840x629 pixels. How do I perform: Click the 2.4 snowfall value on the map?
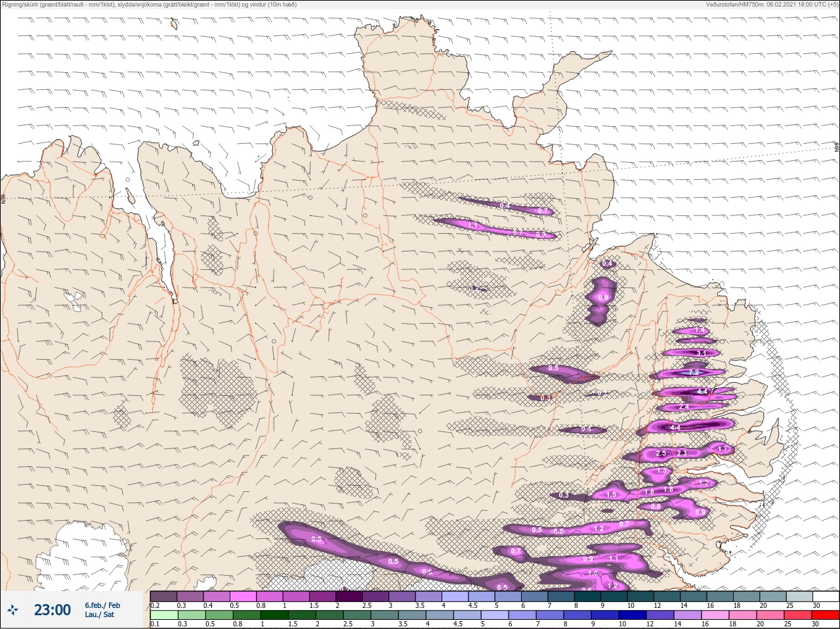point(684,407)
